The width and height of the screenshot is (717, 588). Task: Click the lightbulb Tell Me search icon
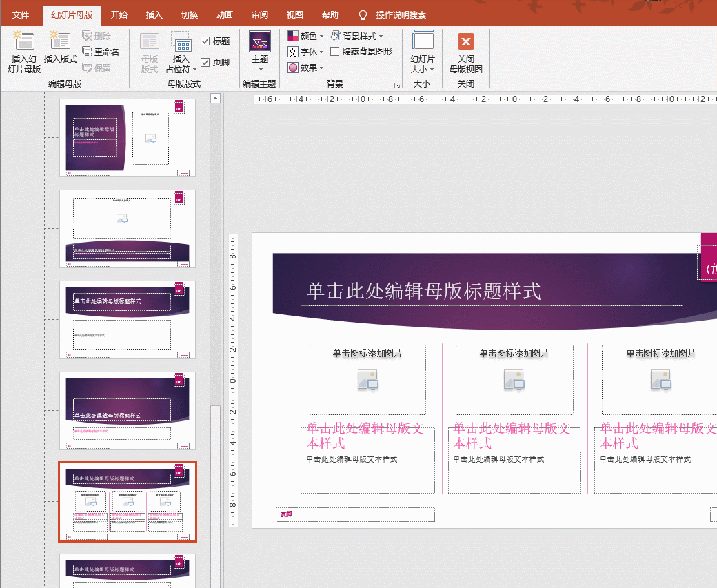[x=363, y=15]
